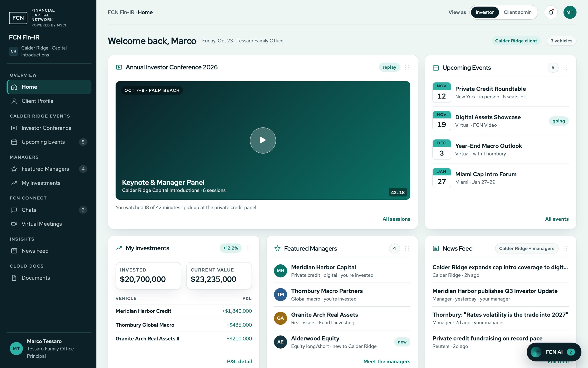Image resolution: width=588 pixels, height=368 pixels.
Task: Open Client Profile in sidebar
Action: pyautogui.click(x=49, y=101)
